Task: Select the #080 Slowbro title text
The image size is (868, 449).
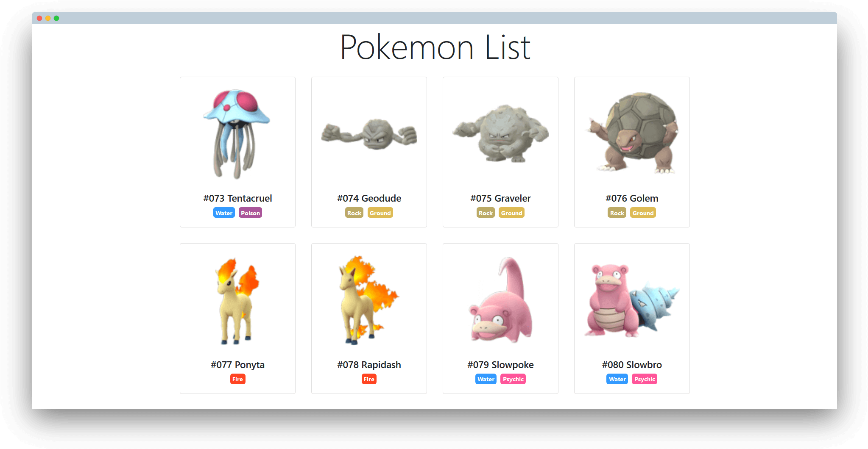Action: [x=632, y=365]
